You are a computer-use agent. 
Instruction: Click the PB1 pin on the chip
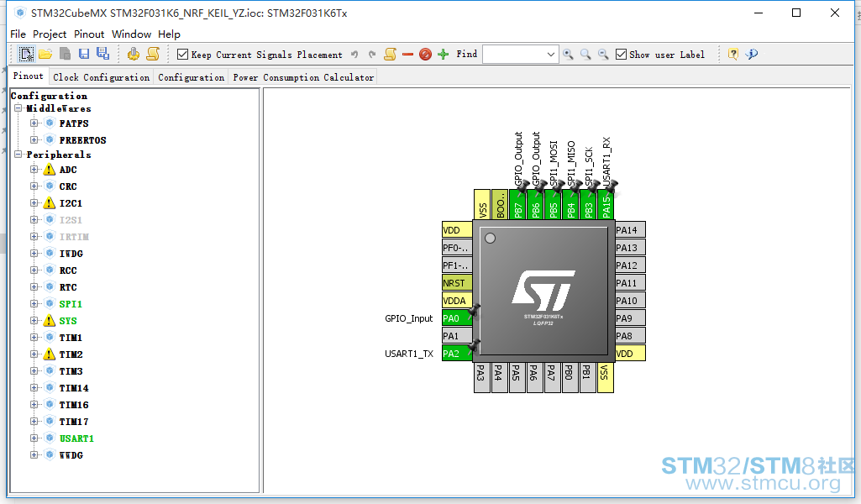click(587, 378)
